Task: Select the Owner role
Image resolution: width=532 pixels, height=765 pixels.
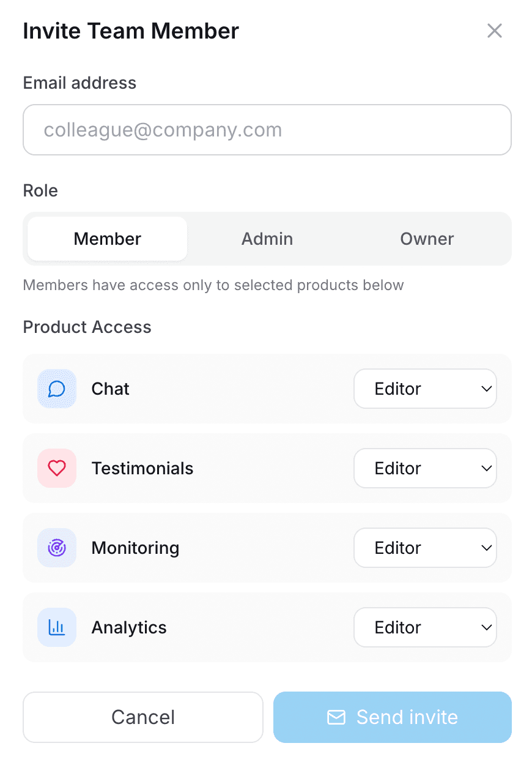Action: point(426,239)
